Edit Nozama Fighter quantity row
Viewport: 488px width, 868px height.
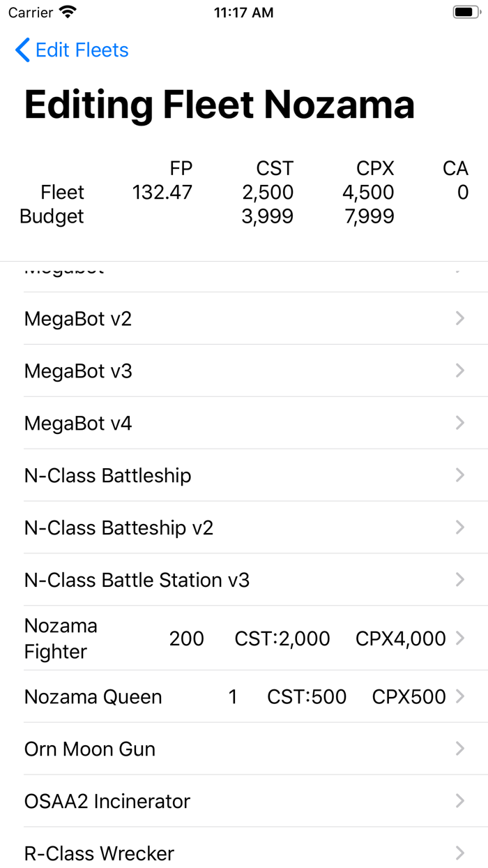187,638
